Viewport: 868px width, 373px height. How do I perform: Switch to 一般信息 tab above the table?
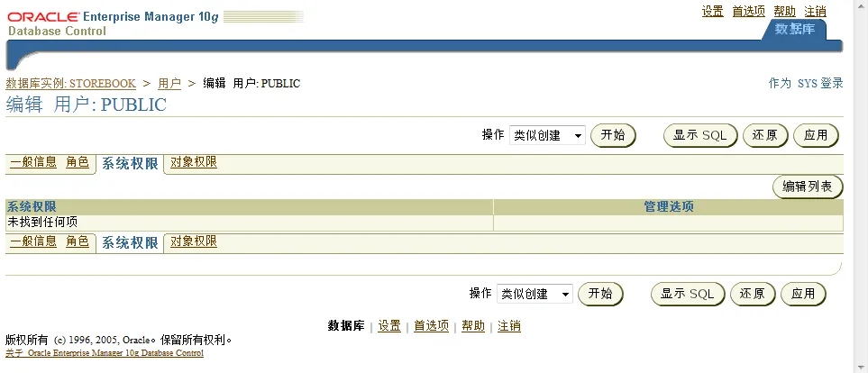pos(33,163)
